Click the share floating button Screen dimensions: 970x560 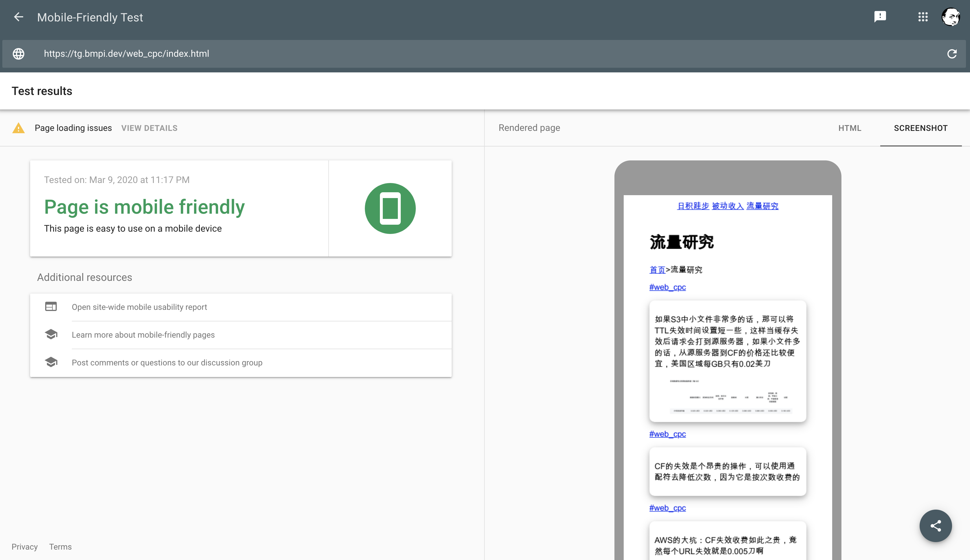pyautogui.click(x=935, y=525)
